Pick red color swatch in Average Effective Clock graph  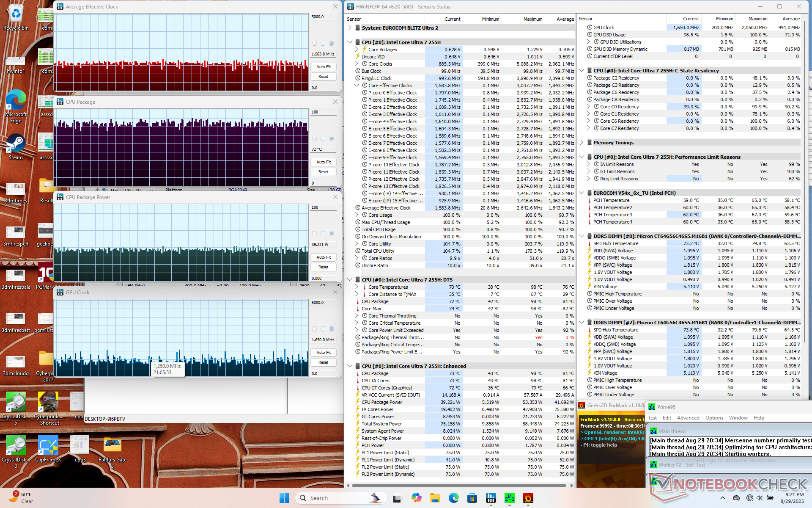tap(314, 43)
